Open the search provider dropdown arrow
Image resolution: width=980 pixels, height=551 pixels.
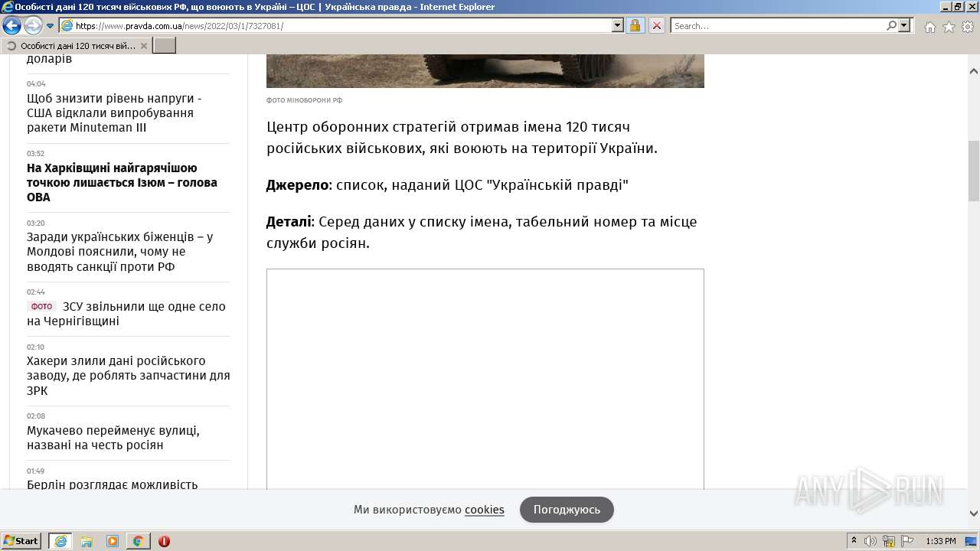905,25
